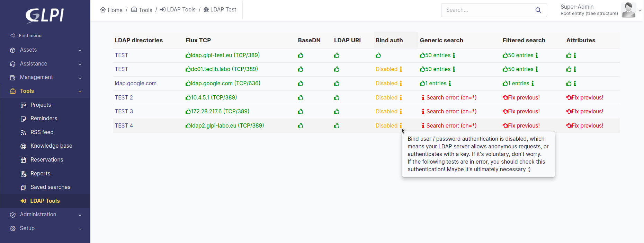Open the TEST 3 directory link

(x=124, y=112)
